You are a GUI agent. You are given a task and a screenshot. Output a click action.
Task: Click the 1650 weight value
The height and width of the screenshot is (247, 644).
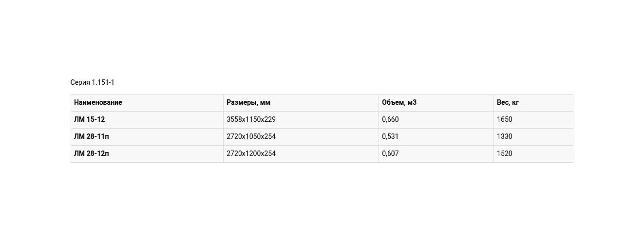[505, 119]
